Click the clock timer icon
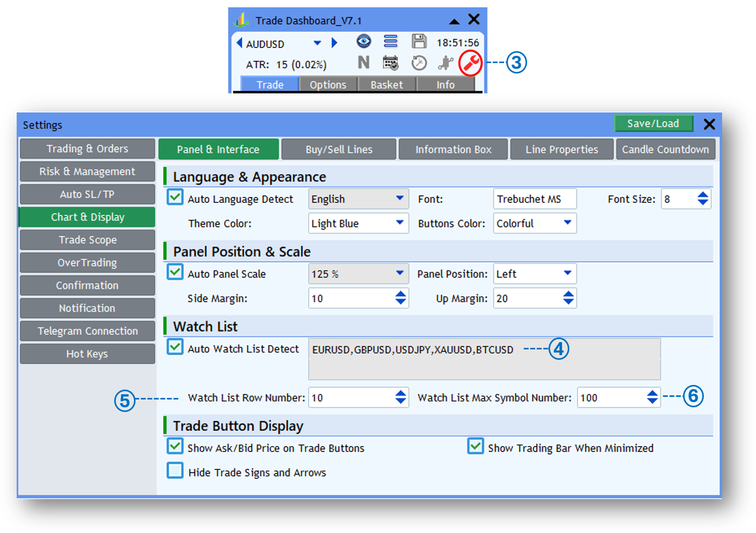The width and height of the screenshot is (756, 533). click(x=419, y=63)
